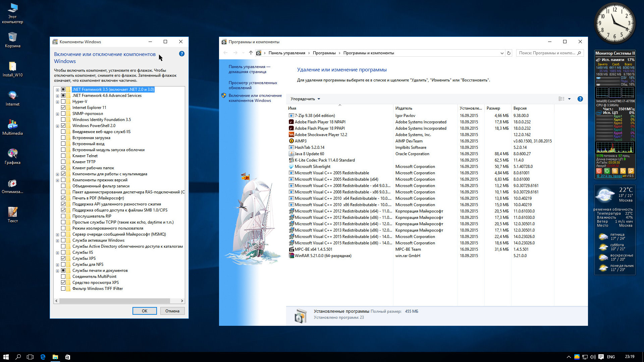Open Task View on the taskbar
Image resolution: width=644 pixels, height=362 pixels.
point(30,357)
